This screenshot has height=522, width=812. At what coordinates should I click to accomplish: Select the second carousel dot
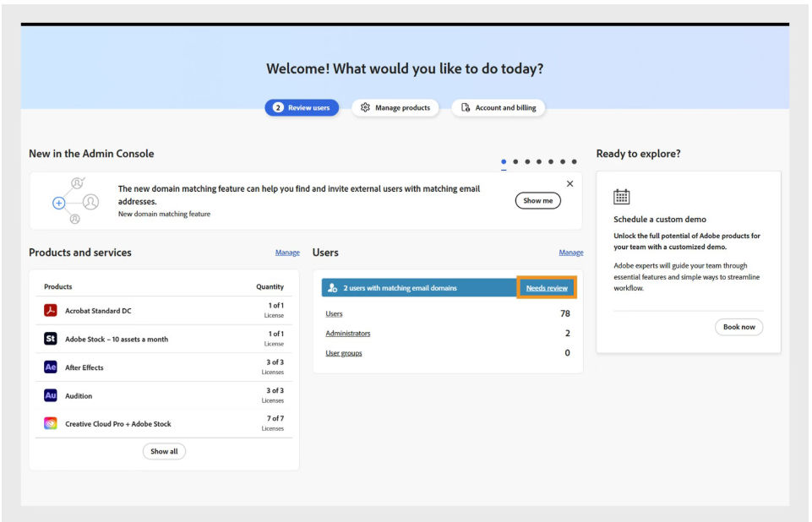tap(515, 161)
